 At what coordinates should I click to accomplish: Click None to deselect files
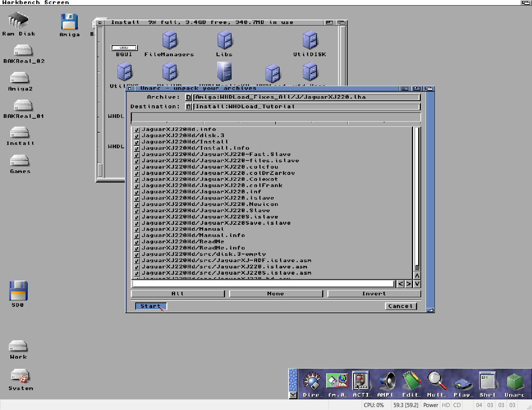coord(276,294)
